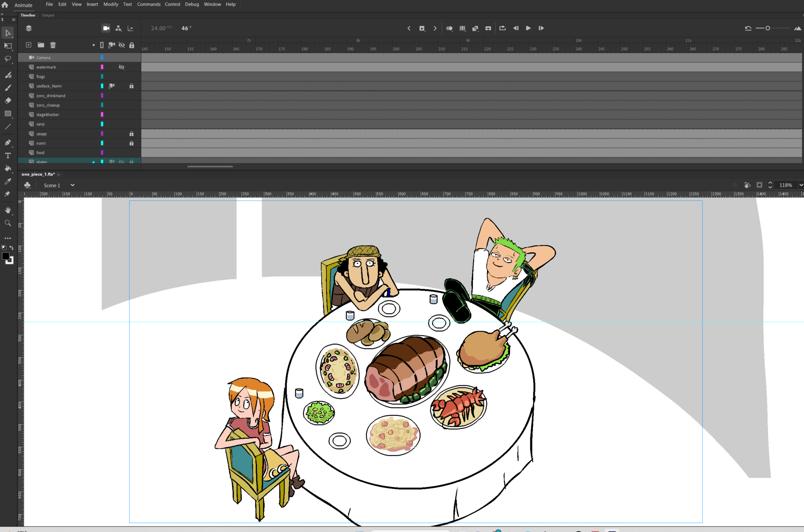Play the timeline animation
804x532 pixels.
coord(528,28)
